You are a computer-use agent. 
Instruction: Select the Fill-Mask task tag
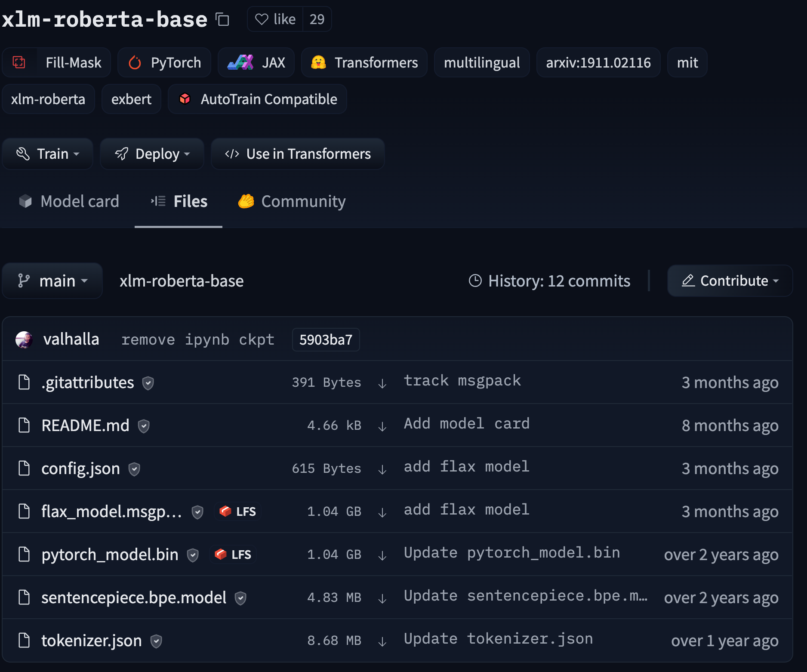click(57, 63)
